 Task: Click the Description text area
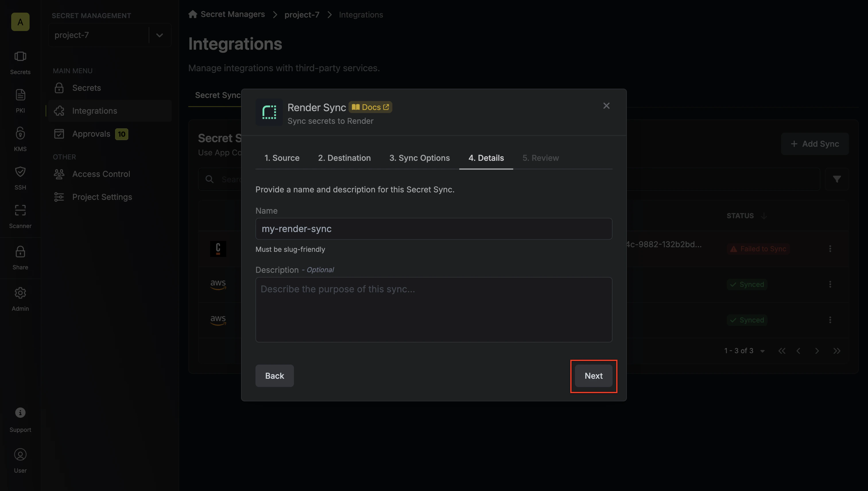click(x=433, y=310)
